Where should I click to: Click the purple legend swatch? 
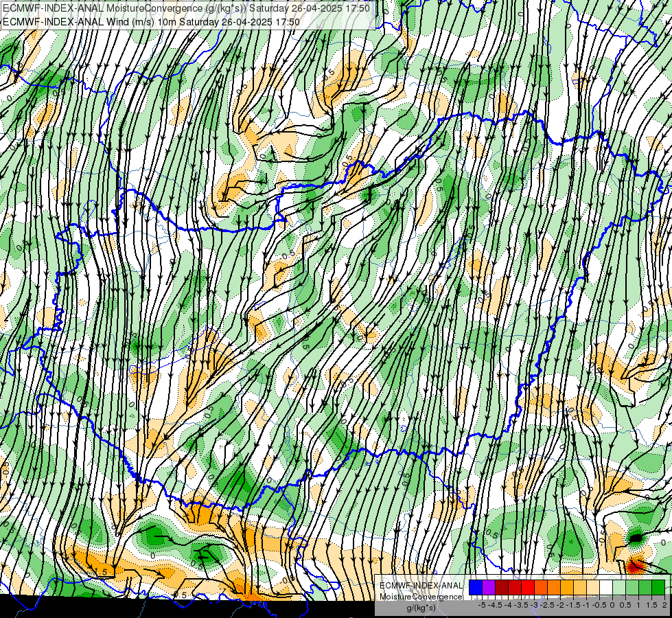pos(489,588)
